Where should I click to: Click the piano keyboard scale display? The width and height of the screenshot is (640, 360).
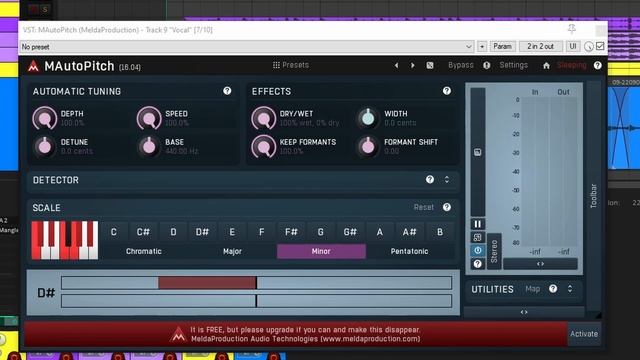64,240
